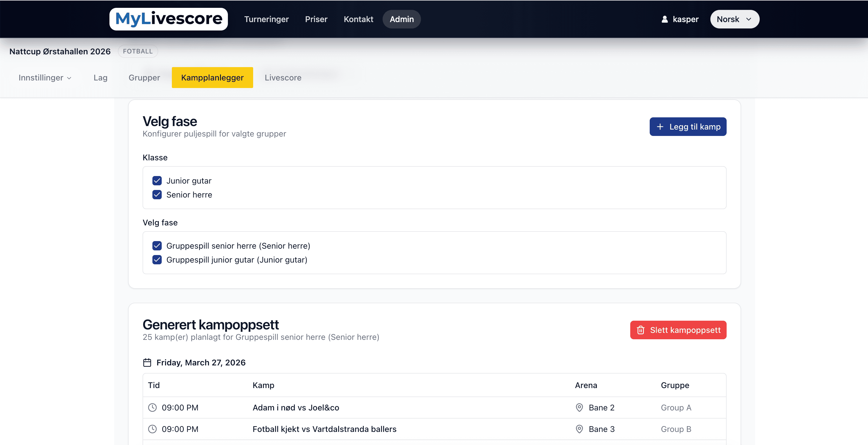Click the clock icon on the Adam i nød match row
This screenshot has height=445, width=868.
click(x=153, y=408)
